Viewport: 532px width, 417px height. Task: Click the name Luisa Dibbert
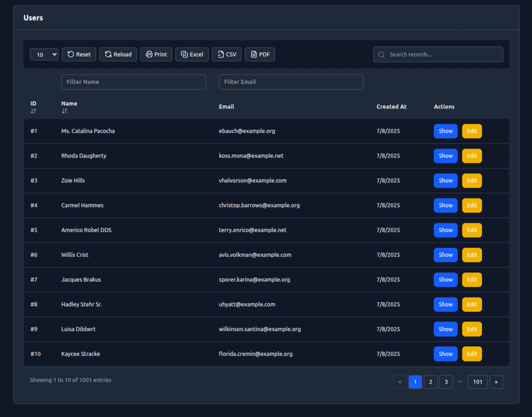click(78, 329)
